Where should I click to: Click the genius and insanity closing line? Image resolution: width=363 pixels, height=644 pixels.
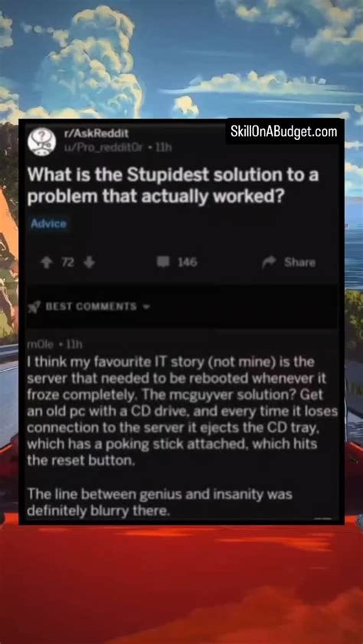(159, 502)
